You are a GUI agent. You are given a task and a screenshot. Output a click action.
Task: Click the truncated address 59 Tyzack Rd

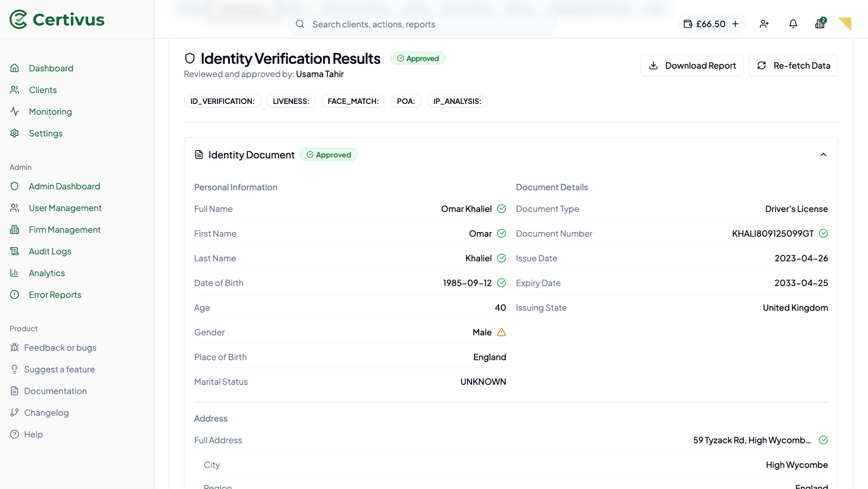coord(752,440)
